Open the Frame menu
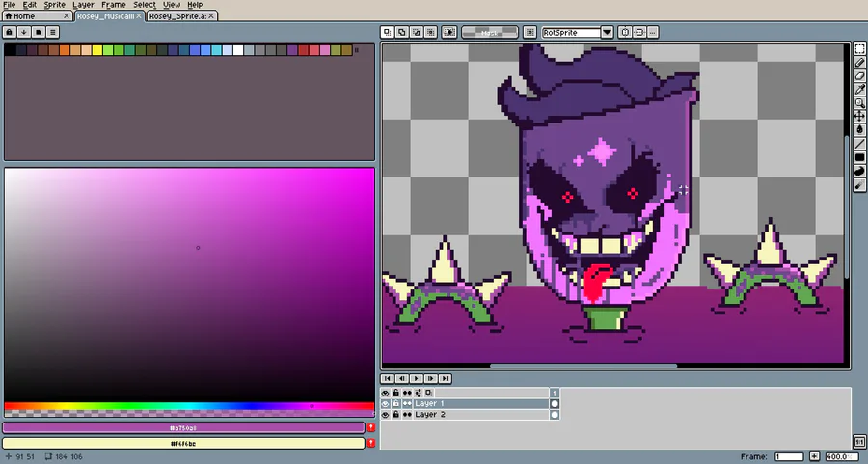The height and width of the screenshot is (464, 868). 114,5
